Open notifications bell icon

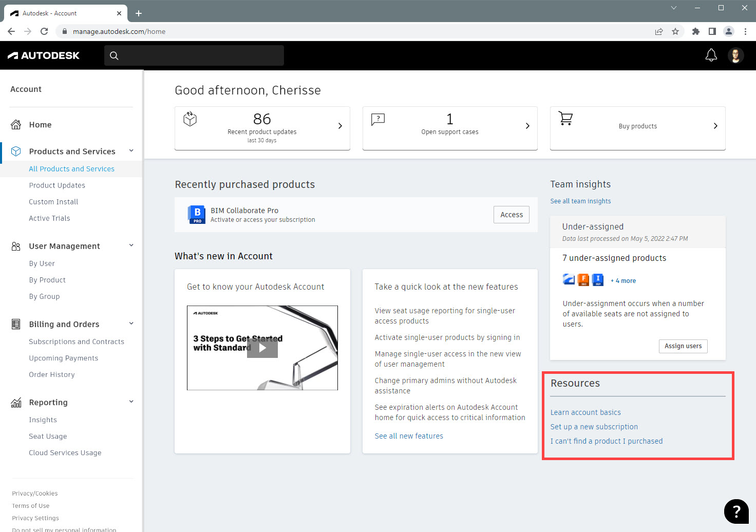711,55
